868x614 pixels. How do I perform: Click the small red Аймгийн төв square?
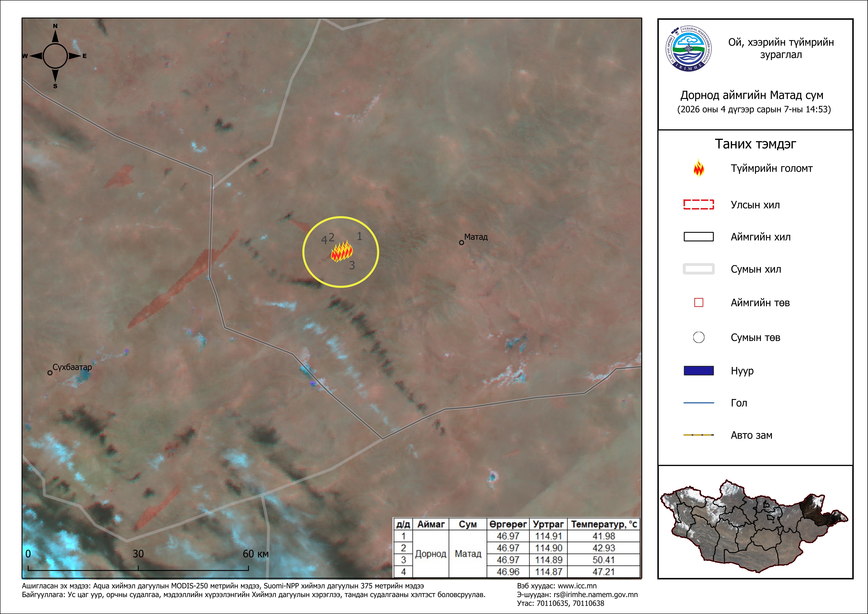[x=699, y=303]
